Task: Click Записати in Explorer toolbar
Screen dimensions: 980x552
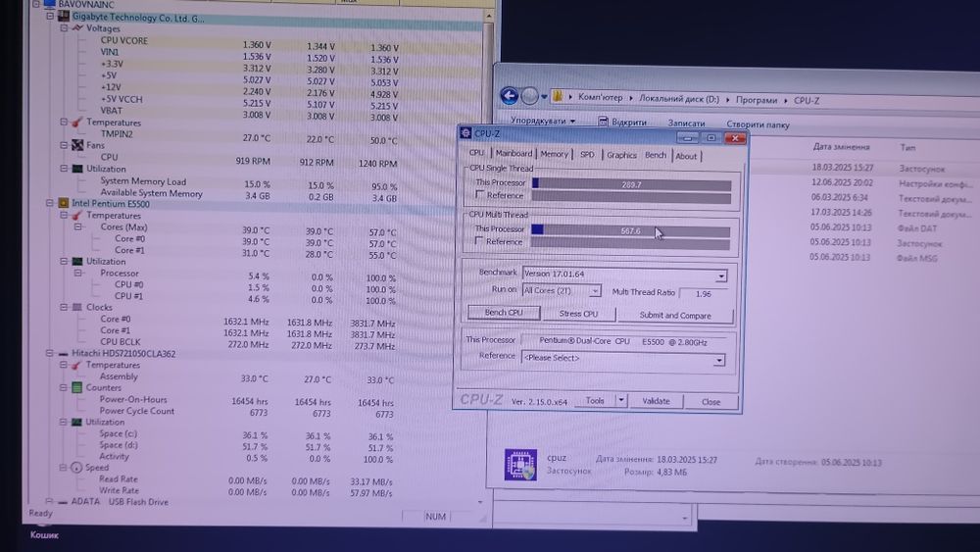Action: [686, 124]
